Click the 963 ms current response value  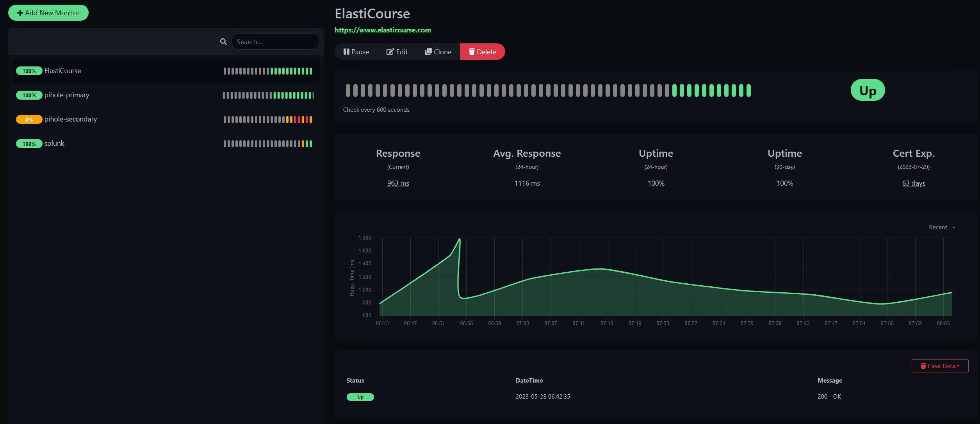pos(398,183)
